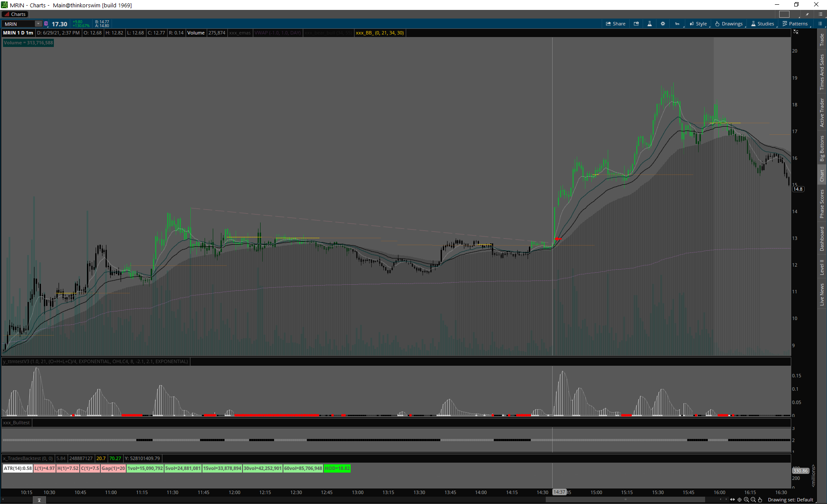Open the Edit studies flask icon

650,24
